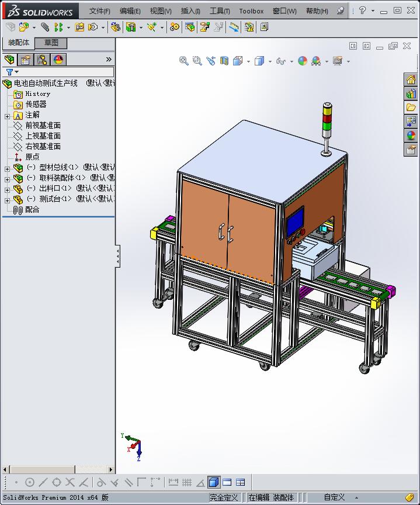
Task: Switch to the 草图 toolbar tab
Action: coord(51,43)
